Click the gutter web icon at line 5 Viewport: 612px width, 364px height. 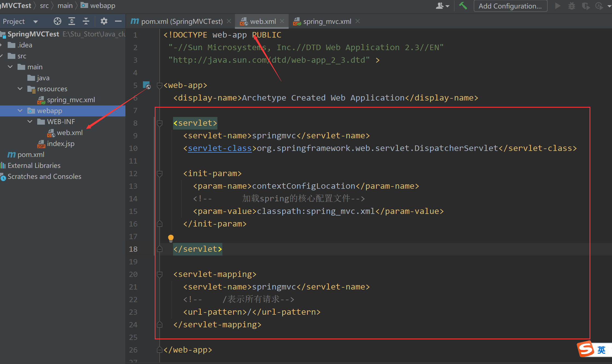[x=147, y=85]
